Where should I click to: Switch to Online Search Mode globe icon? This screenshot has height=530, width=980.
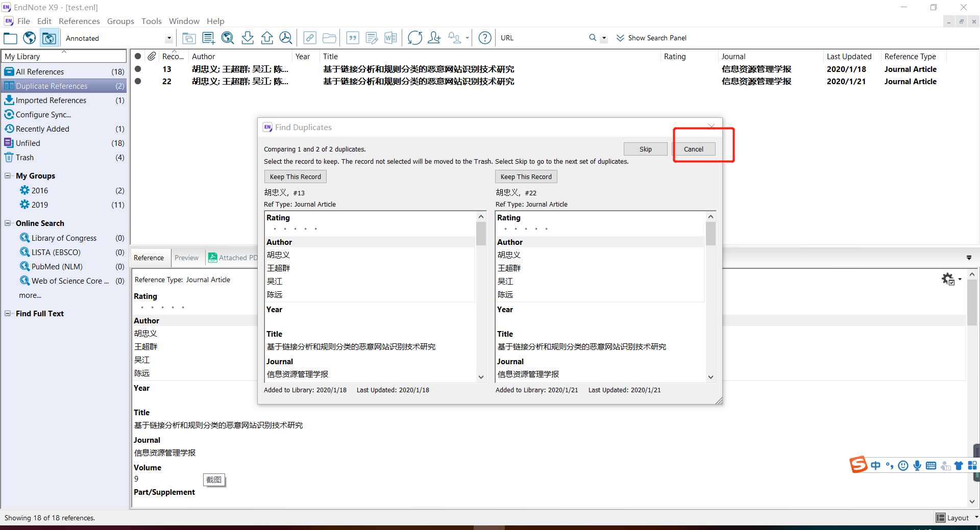click(30, 38)
